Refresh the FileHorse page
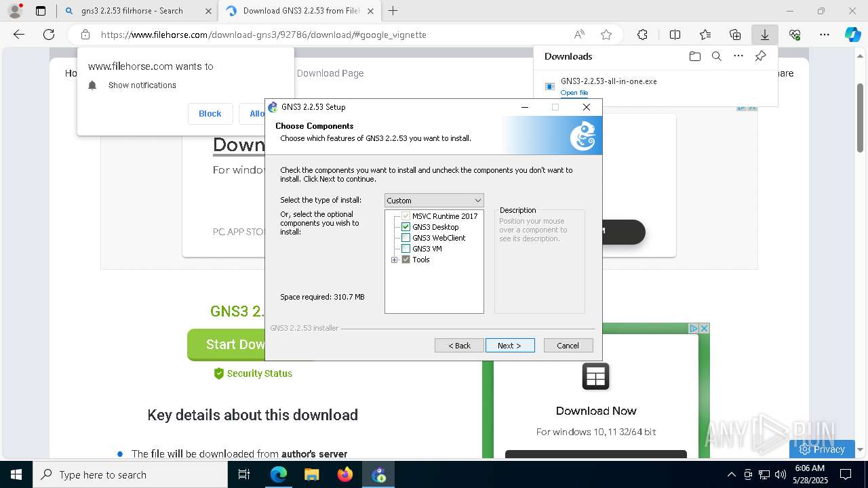Screen dimensions: 868x488 [49, 35]
